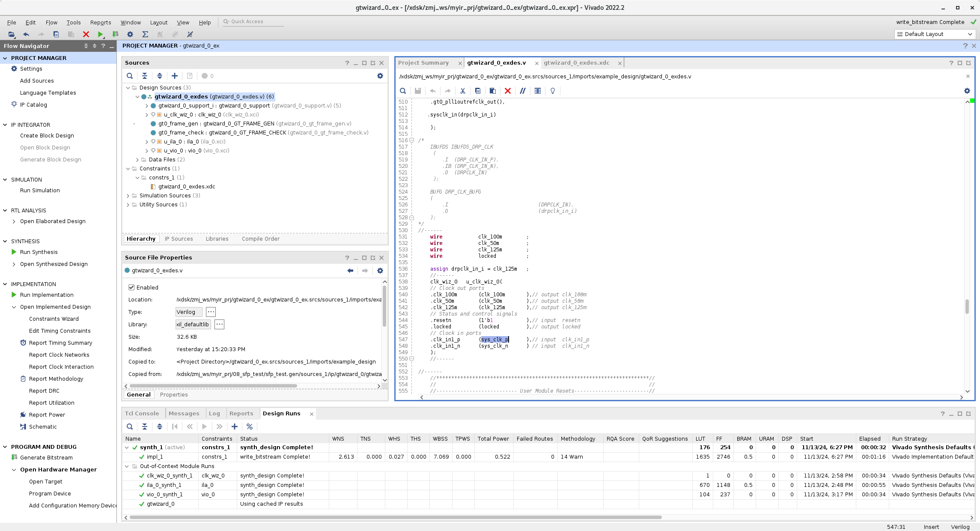Viewport: 980px width, 531px height.
Task: Open the Default Layout dropdown
Action: (935, 34)
